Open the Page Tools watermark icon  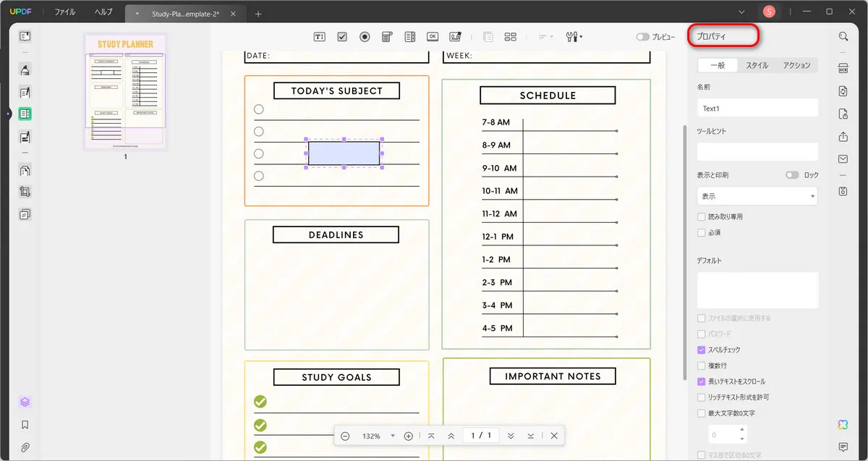click(25, 214)
